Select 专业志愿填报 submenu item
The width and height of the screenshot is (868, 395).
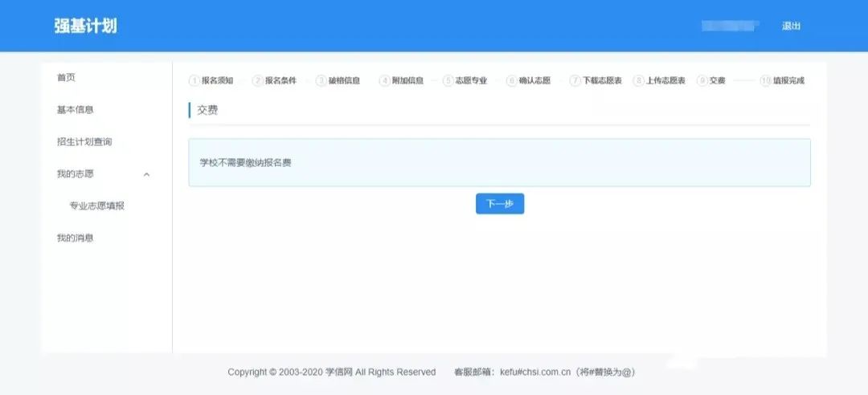(97, 206)
